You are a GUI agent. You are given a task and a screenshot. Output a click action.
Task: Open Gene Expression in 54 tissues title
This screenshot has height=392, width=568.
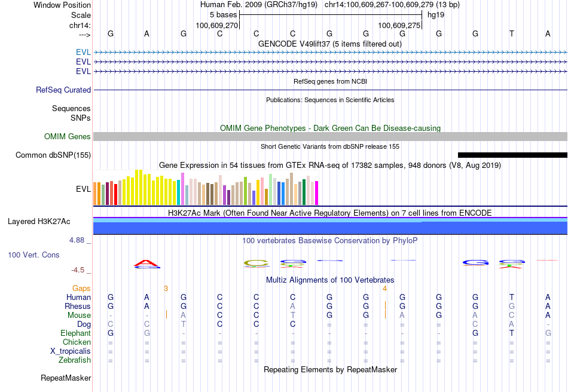point(330,166)
